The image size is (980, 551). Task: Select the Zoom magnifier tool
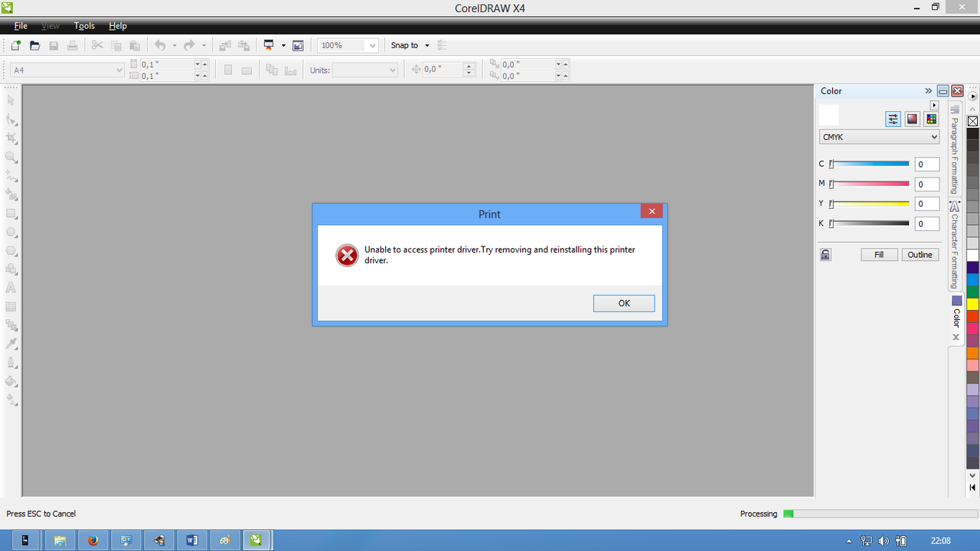[x=11, y=157]
